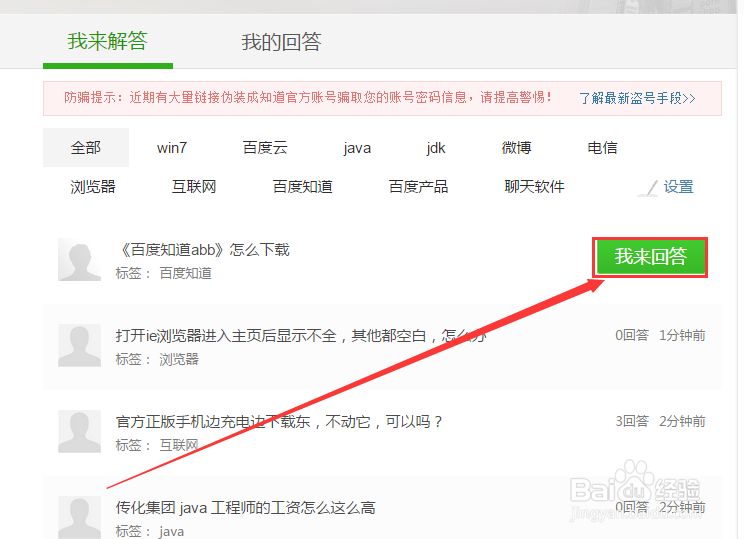Open question 《百度知道abb》怎么下载
744x539 pixels.
pyautogui.click(x=203, y=250)
